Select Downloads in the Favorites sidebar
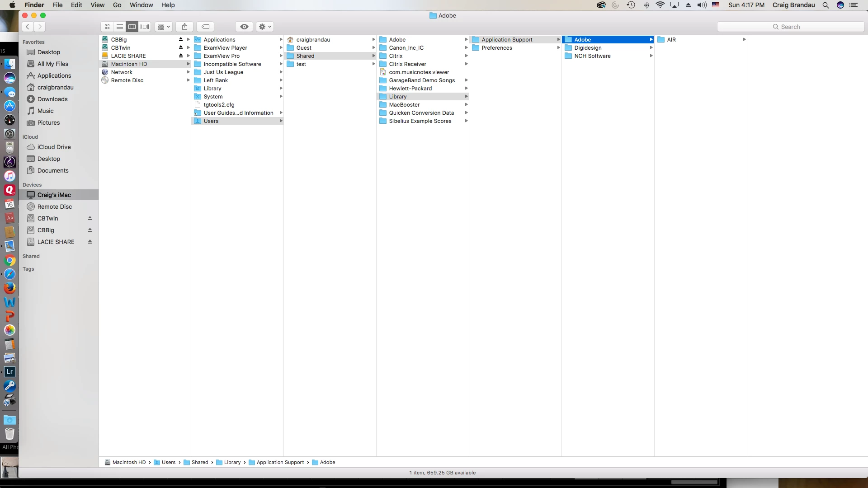868x488 pixels. pos(52,99)
